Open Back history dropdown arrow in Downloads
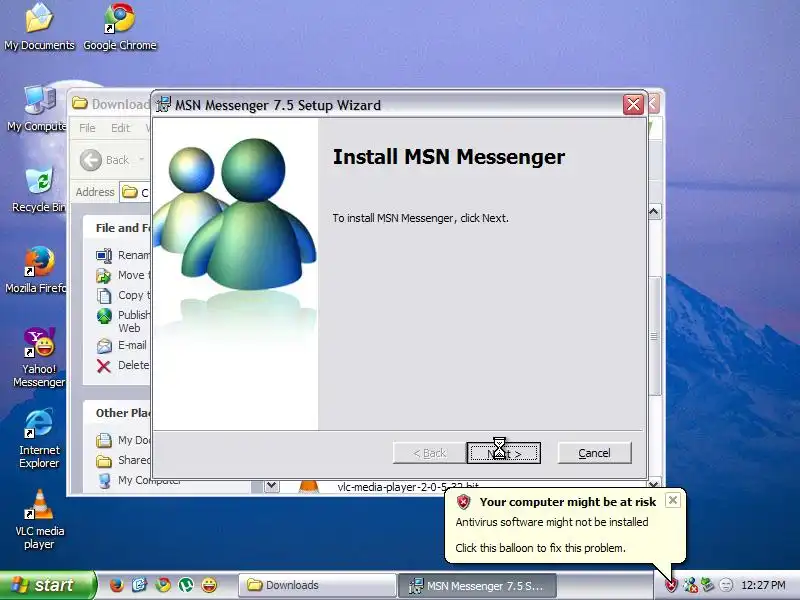This screenshot has height=600, width=800. pos(141,160)
